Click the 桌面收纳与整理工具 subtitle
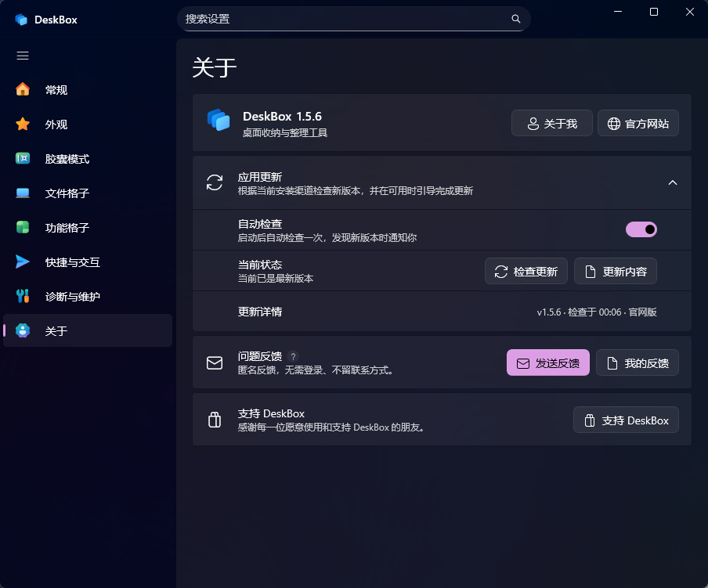Screen dimensions: 708x588 point(285,132)
